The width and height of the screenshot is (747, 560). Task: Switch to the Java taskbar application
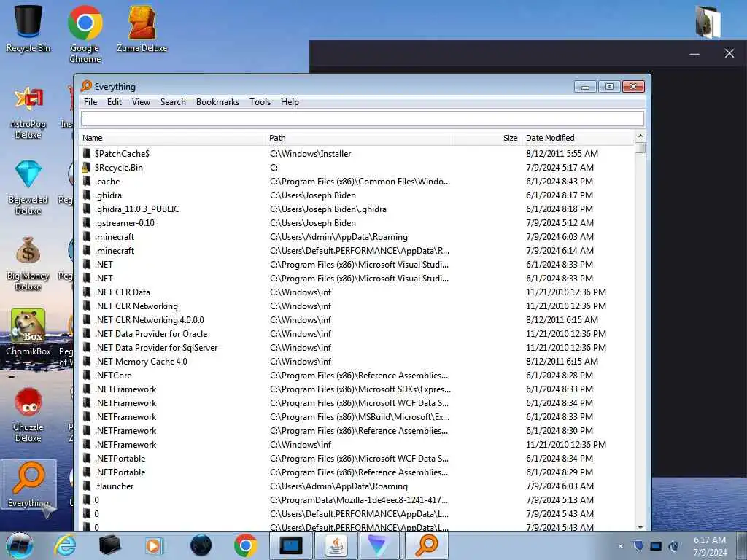coord(336,545)
